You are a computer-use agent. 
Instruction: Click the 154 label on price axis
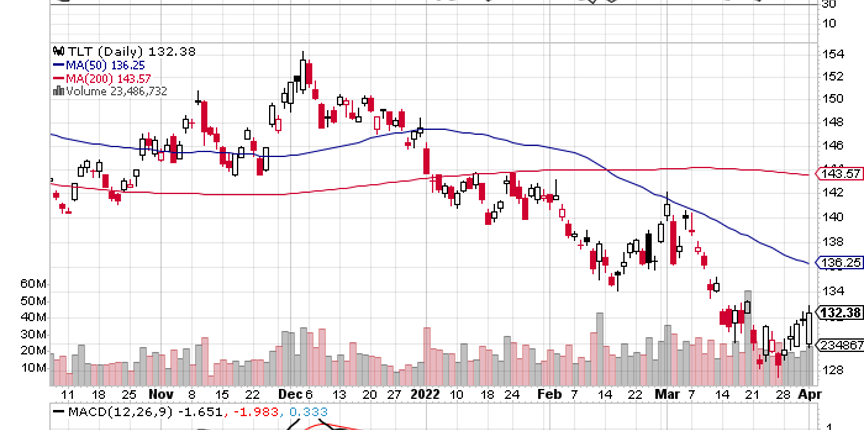(829, 53)
